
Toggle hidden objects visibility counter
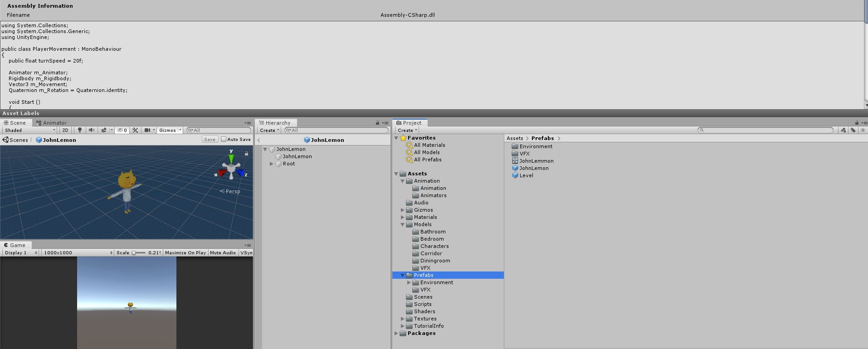[x=122, y=130]
